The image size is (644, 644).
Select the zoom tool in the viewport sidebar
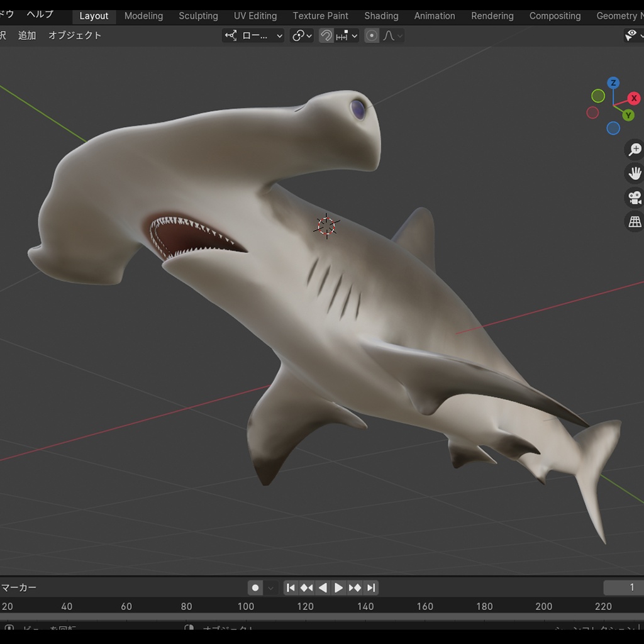[x=635, y=148]
